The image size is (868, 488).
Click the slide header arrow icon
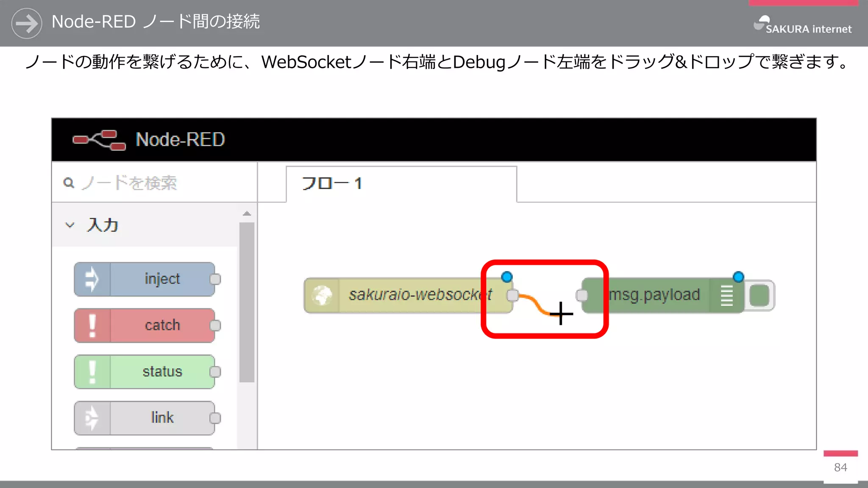(x=27, y=23)
